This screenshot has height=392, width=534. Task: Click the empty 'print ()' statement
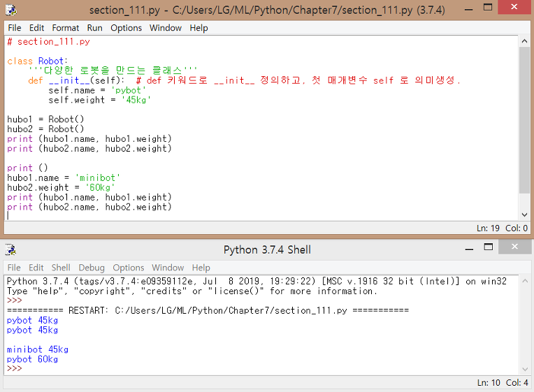27,168
